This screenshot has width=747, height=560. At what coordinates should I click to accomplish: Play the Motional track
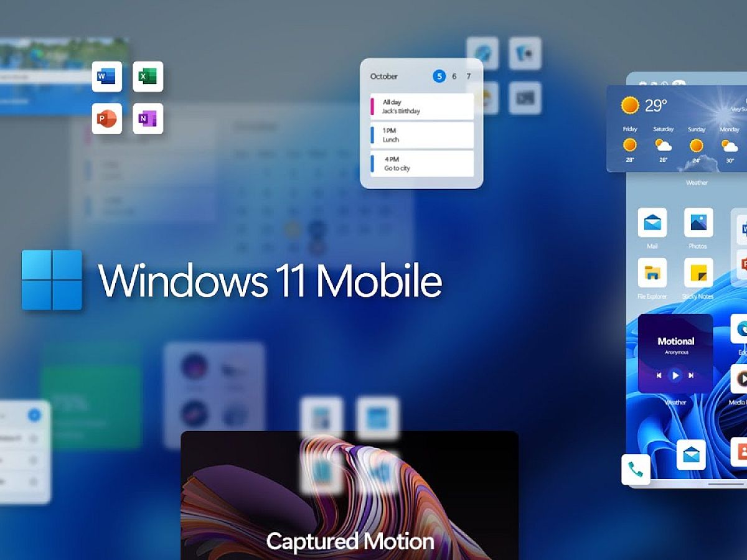pos(675,375)
